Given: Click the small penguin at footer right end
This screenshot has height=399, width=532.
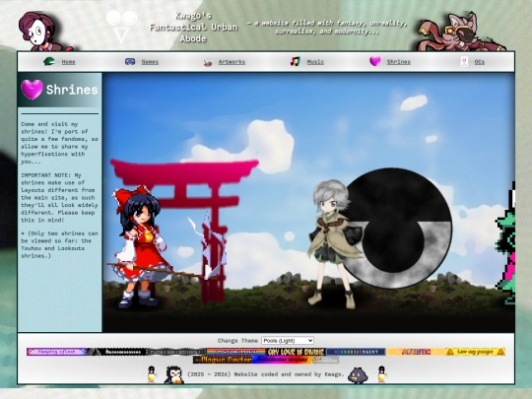Looking at the screenshot, I should pos(381,374).
